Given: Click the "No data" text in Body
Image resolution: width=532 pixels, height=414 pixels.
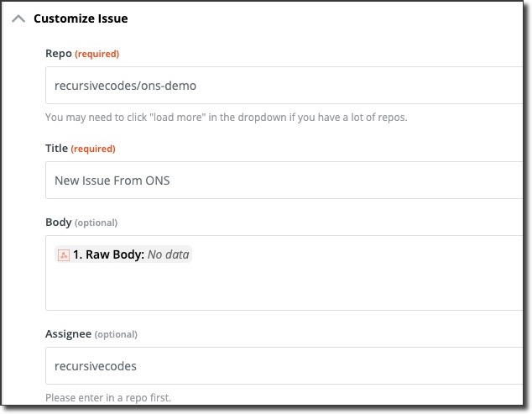Looking at the screenshot, I should (168, 255).
